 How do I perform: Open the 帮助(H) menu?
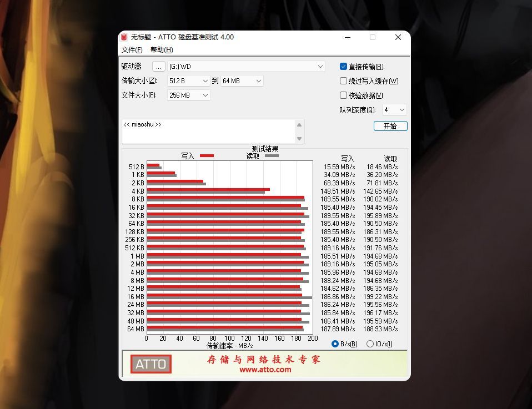tap(162, 50)
